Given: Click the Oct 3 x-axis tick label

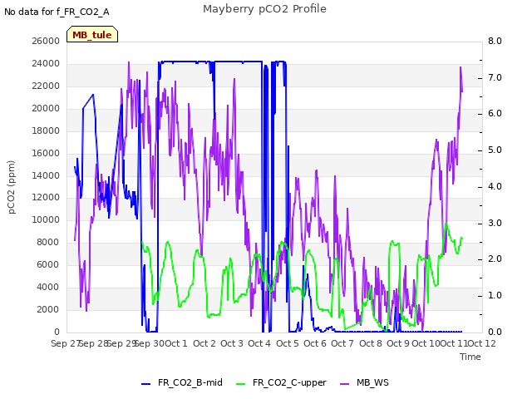Looking at the screenshot, I should click(232, 343).
